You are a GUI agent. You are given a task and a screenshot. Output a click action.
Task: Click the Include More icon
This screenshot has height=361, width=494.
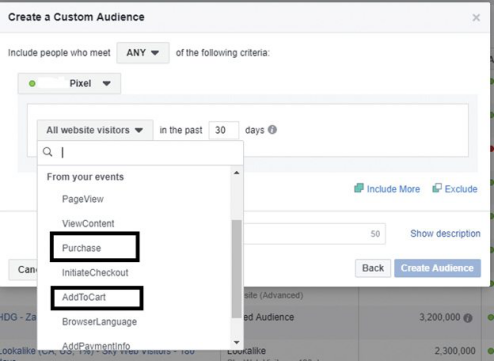359,188
